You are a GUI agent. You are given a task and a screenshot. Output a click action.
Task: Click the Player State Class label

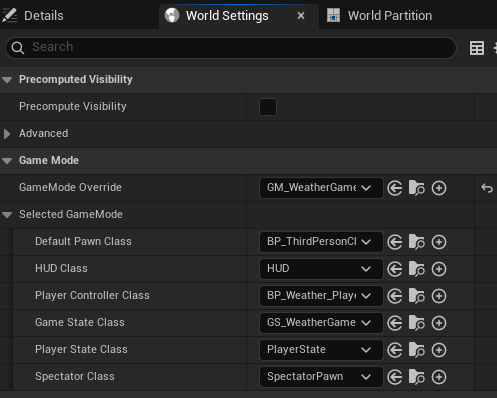[x=81, y=349]
